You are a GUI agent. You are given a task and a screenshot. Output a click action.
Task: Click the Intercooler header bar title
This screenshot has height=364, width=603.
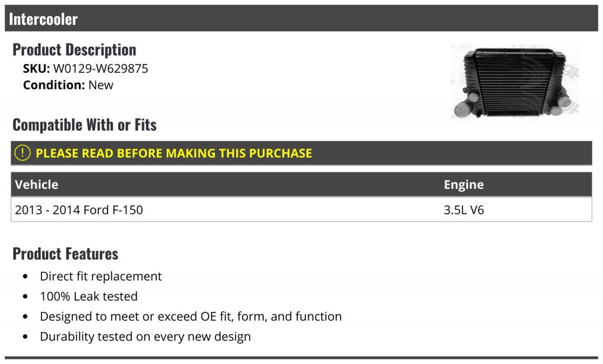tap(43, 19)
